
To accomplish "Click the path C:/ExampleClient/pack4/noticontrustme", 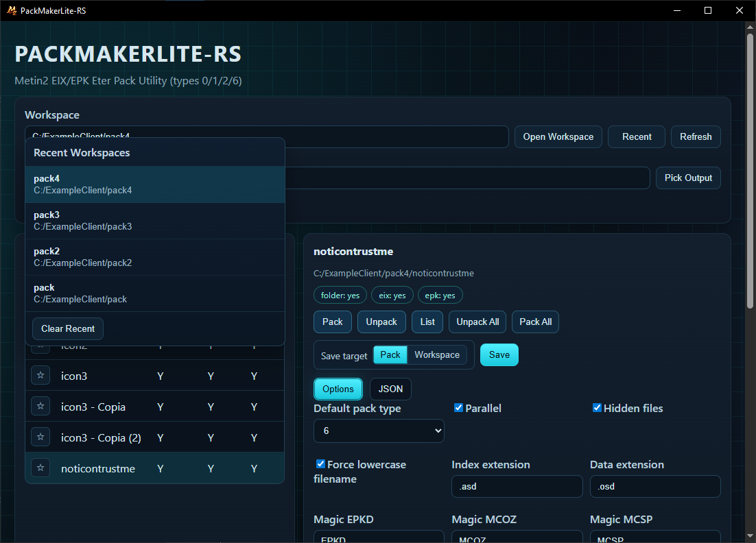I will tap(393, 273).
